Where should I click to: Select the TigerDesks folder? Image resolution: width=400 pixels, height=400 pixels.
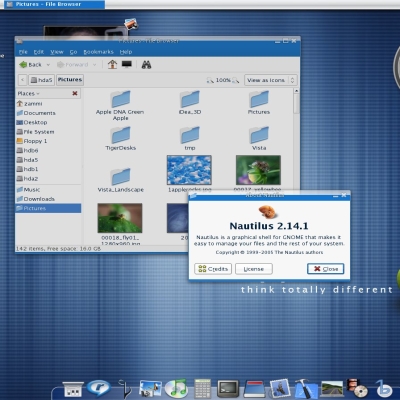(x=120, y=138)
